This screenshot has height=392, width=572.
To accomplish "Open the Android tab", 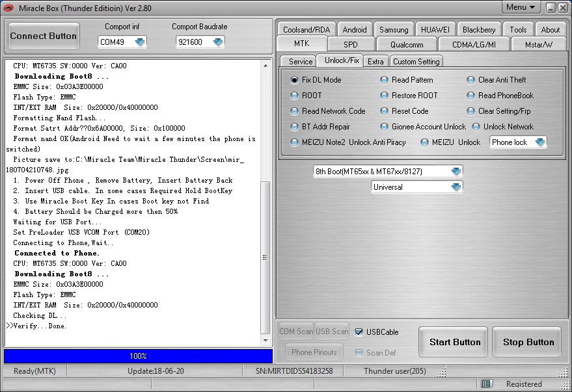I will pos(355,29).
